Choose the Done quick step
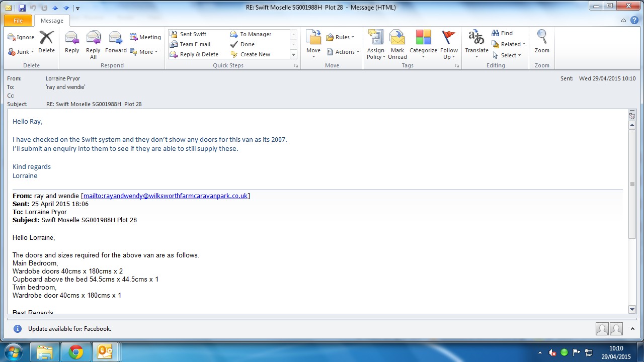This screenshot has height=362, width=644. pyautogui.click(x=247, y=44)
